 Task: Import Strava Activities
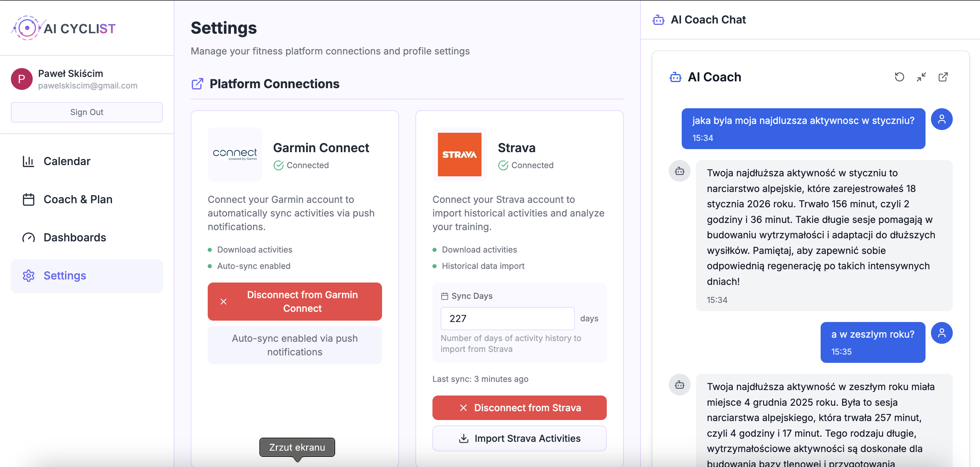[519, 438]
